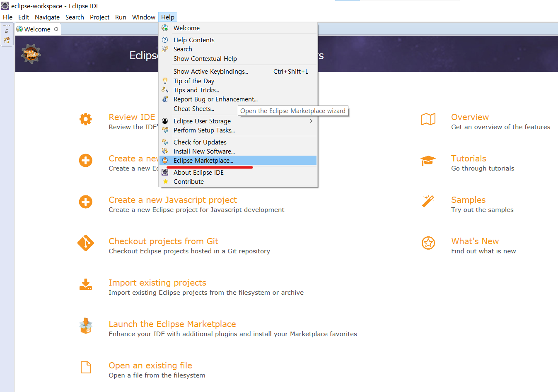Open Tip of the Day
Image resolution: width=558 pixels, height=392 pixels.
[x=238, y=81]
